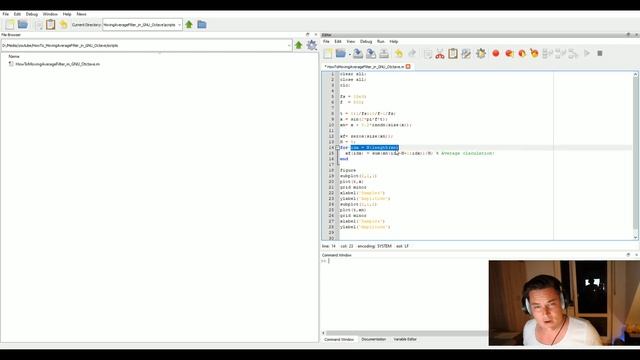Viewport: 640px width, 360px height.
Task: Print the file from the Editor toolbar
Action: pos(384,53)
